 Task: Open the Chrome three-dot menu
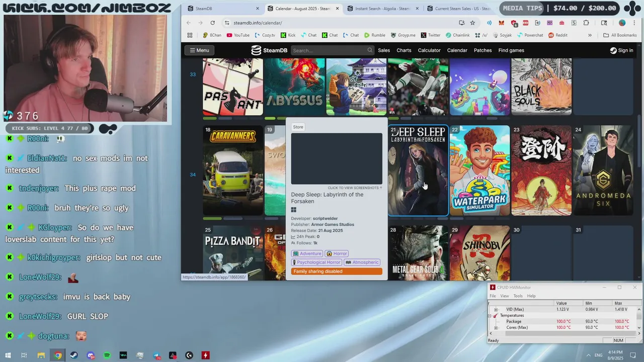(634, 23)
